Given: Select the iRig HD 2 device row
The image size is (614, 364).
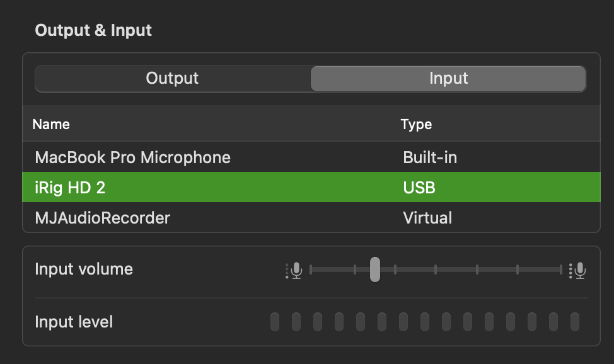Looking at the screenshot, I should click(x=311, y=188).
